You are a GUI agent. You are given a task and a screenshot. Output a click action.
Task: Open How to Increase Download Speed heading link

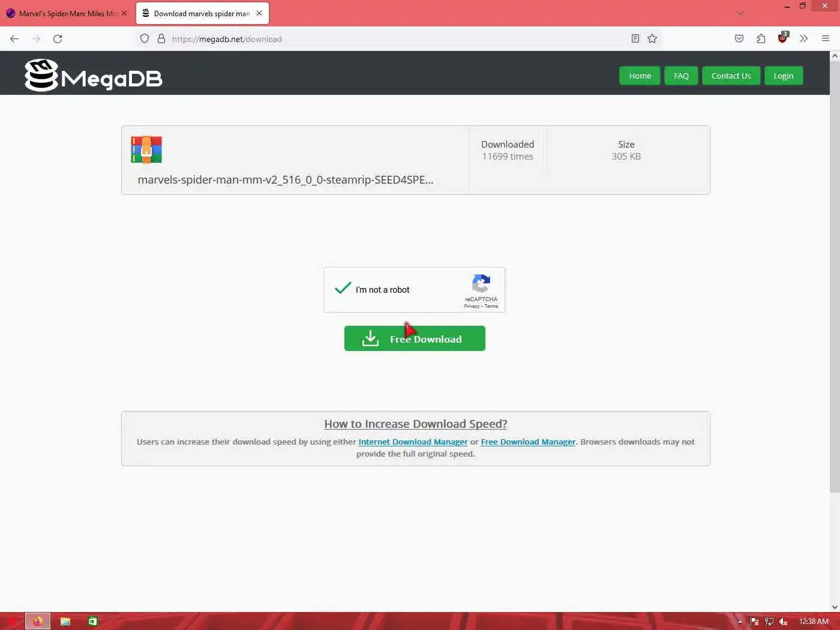[x=416, y=424]
